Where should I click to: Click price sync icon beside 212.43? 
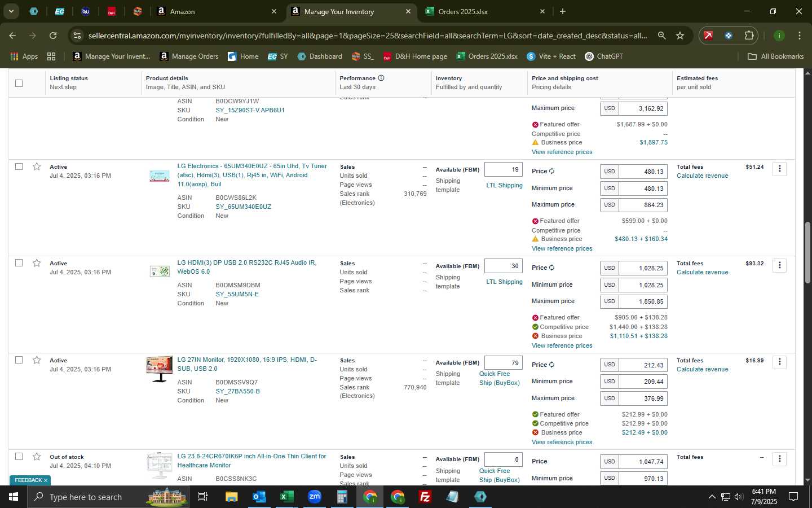click(551, 365)
